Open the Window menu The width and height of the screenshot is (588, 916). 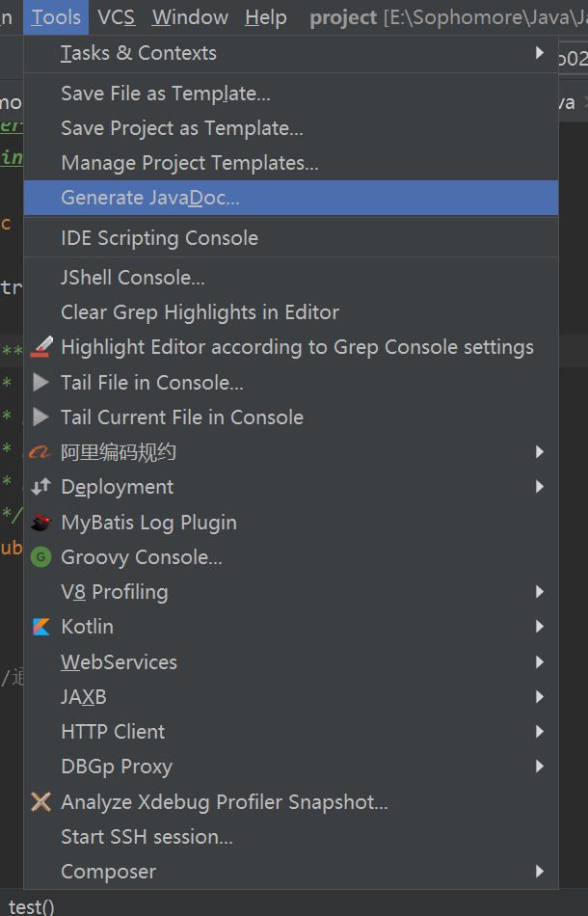pos(190,17)
